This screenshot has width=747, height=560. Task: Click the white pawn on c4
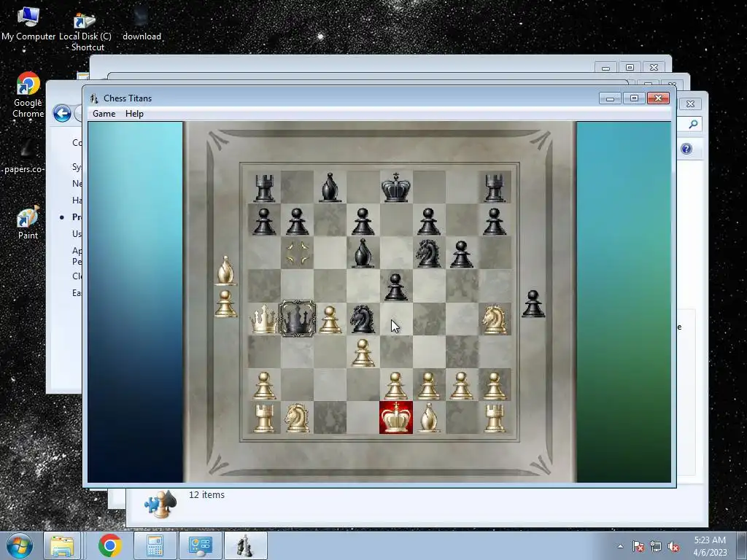330,319
